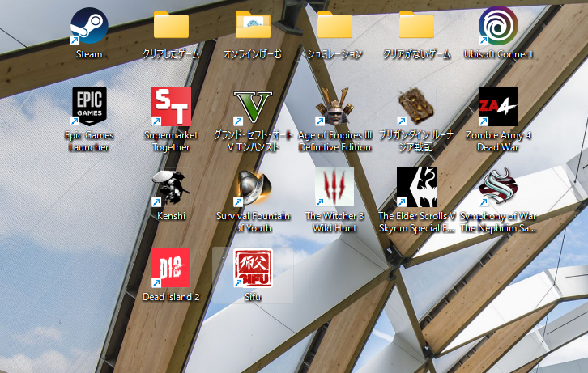Select the Symphony of War shortcut

498,187
